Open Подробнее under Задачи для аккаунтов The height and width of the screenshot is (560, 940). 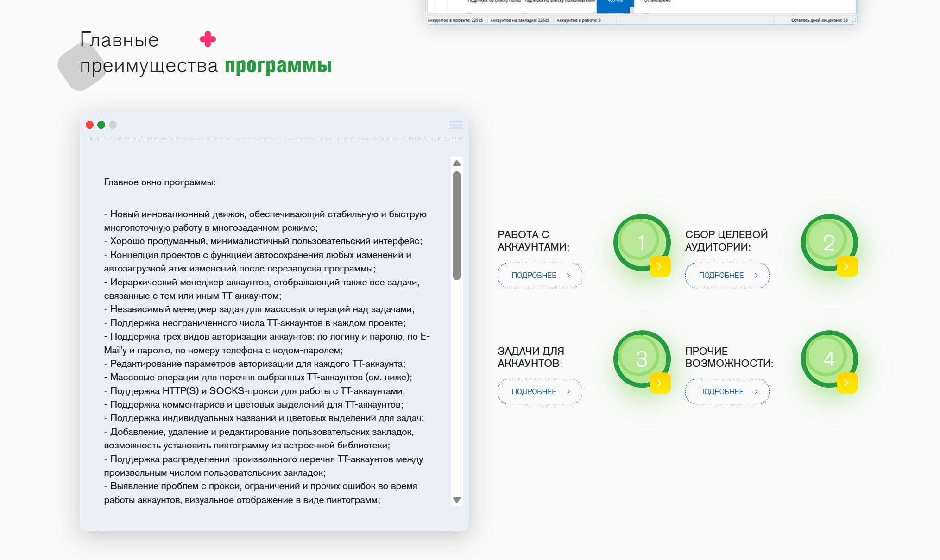tap(540, 391)
